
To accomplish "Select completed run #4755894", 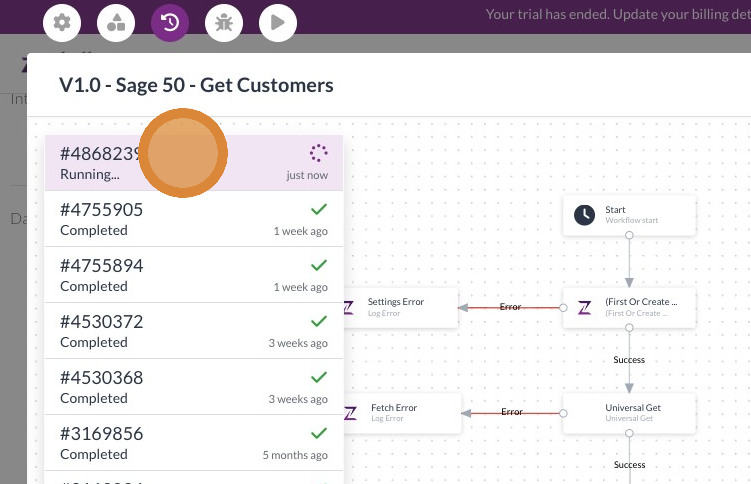I will click(x=194, y=275).
